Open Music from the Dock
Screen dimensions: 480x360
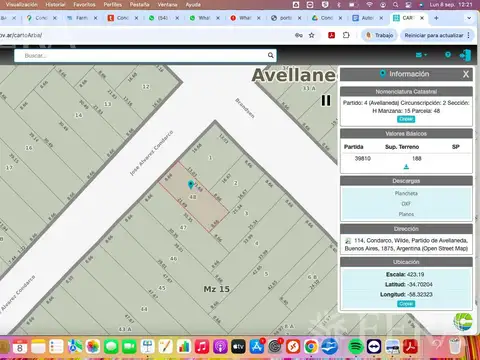(202, 347)
